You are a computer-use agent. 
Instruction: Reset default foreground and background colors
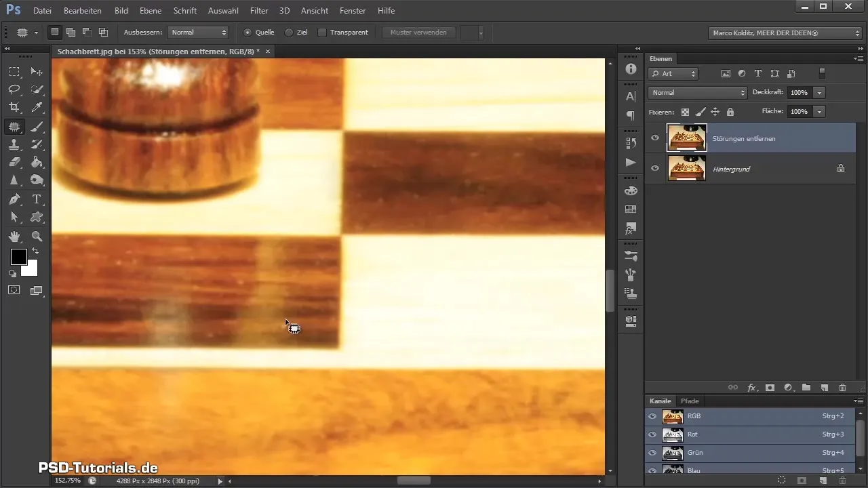click(x=13, y=274)
